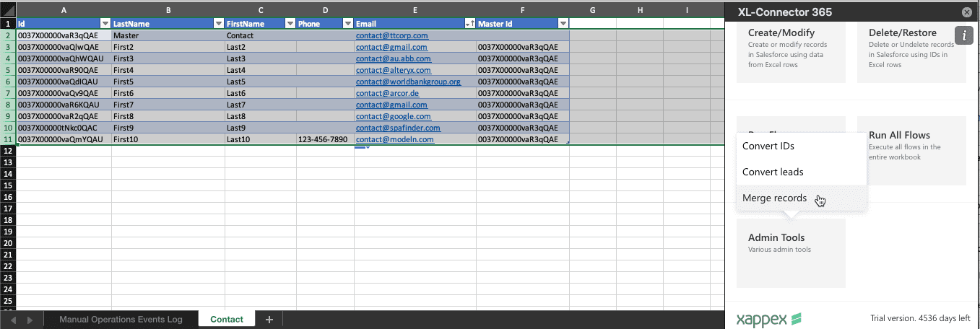This screenshot has height=329, width=980.
Task: Select row 11 header
Action: [8, 139]
